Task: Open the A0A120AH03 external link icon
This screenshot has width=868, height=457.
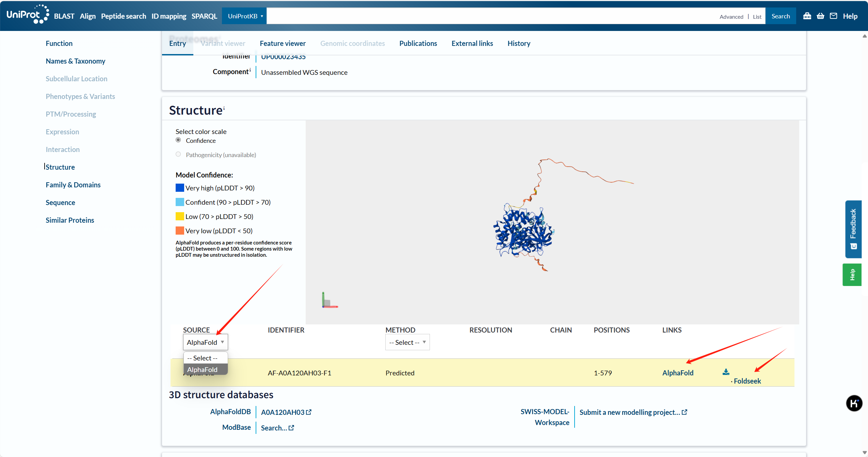Action: [x=309, y=412]
